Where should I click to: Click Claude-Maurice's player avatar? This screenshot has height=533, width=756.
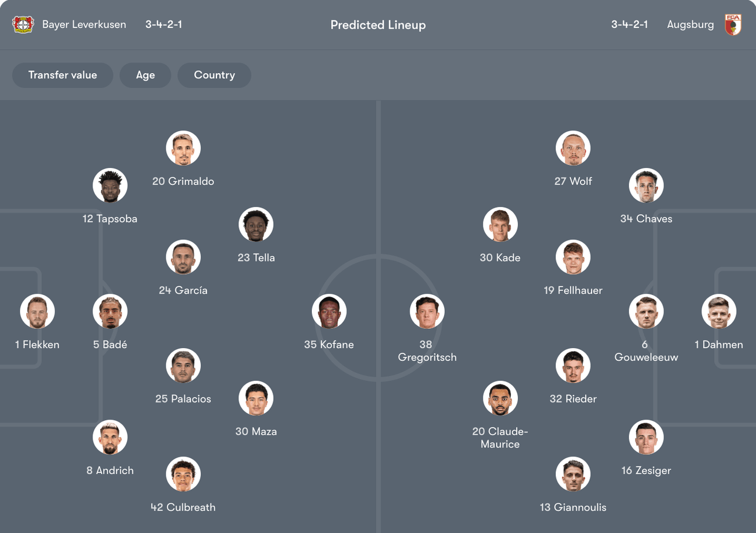(x=500, y=398)
